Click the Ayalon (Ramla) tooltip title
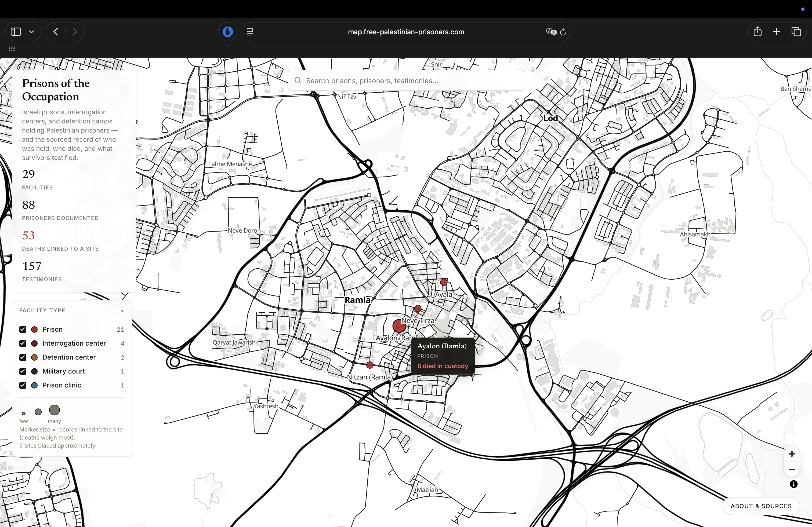The image size is (812, 527). tap(442, 346)
